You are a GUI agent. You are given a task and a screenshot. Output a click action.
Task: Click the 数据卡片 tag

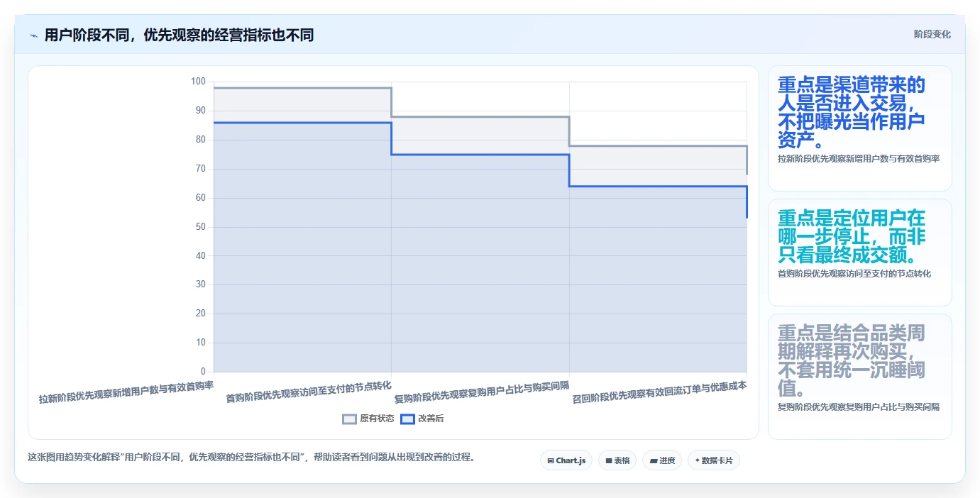(714, 460)
